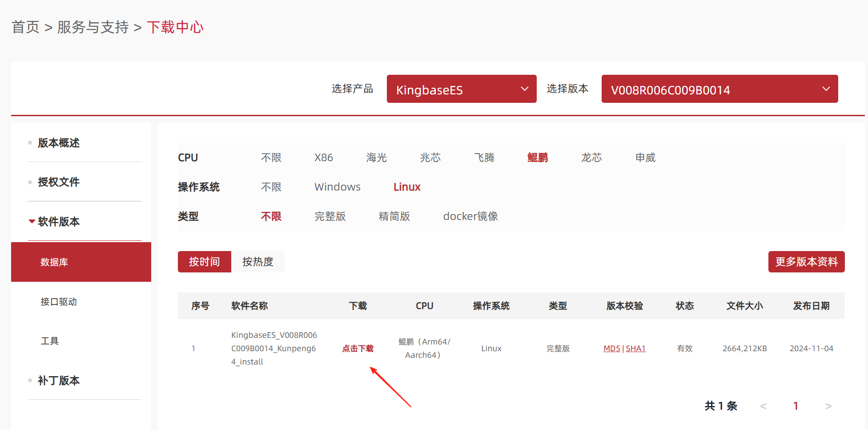Select 数据库 sidebar item

(x=81, y=262)
